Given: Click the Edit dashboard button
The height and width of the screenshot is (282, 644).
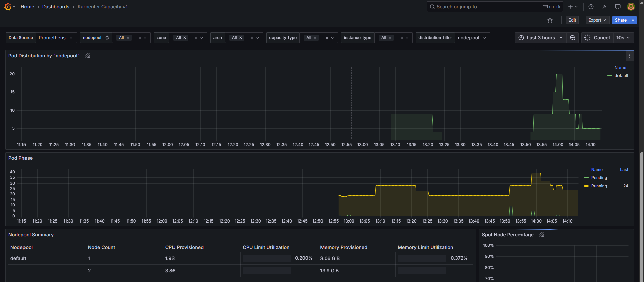Looking at the screenshot, I should click(x=572, y=20).
